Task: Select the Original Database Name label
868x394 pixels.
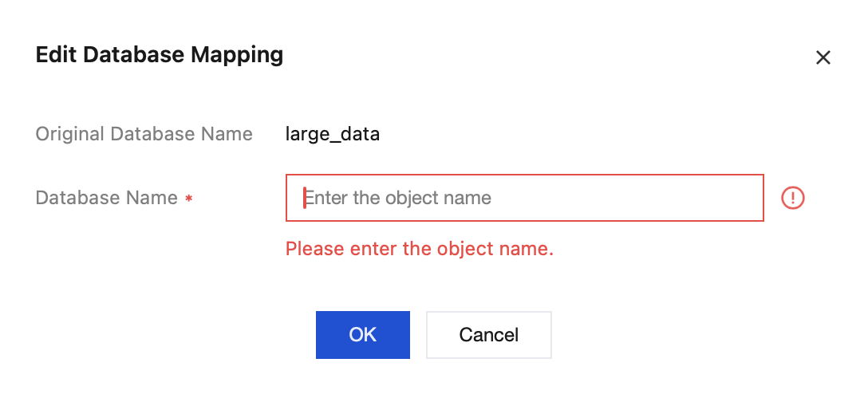Action: pos(144,134)
